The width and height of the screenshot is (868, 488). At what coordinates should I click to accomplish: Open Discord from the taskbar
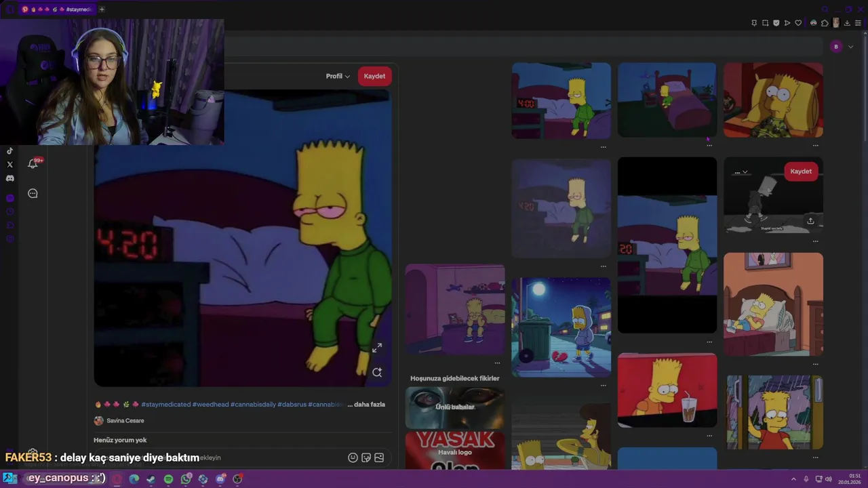[x=220, y=479]
